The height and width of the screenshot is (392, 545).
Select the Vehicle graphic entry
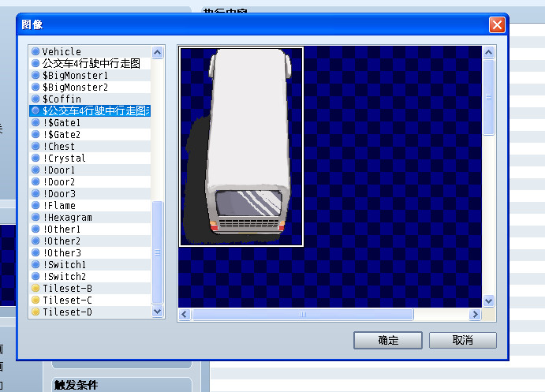click(x=90, y=51)
